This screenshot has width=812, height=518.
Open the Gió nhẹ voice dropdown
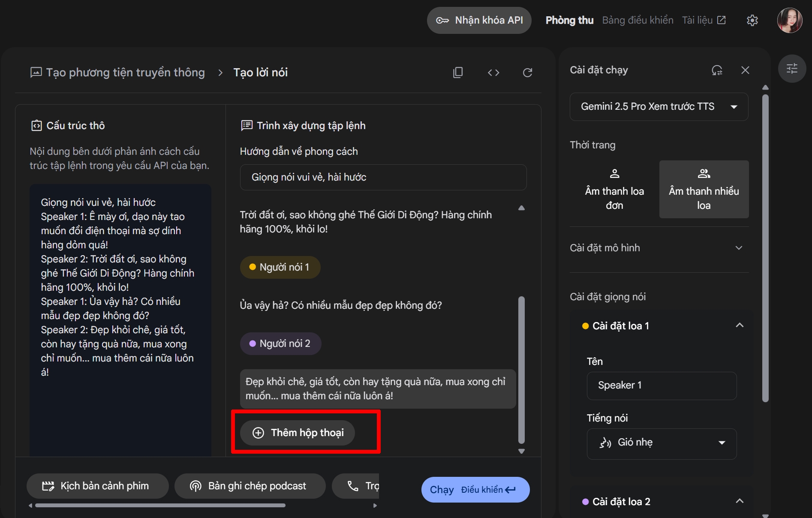[x=662, y=443]
